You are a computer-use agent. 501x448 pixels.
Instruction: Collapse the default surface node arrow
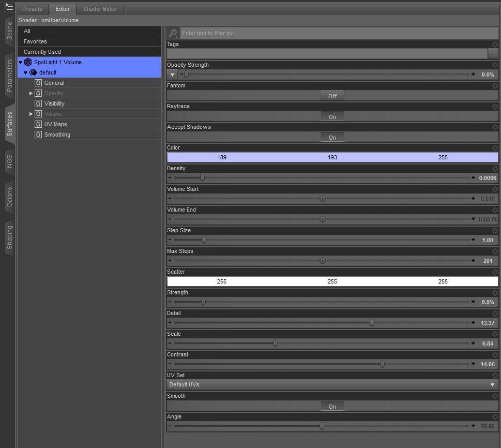click(x=25, y=73)
